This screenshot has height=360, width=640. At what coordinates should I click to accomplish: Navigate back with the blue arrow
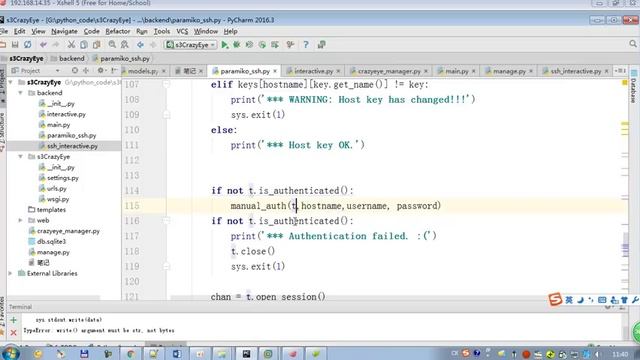(x=140, y=44)
